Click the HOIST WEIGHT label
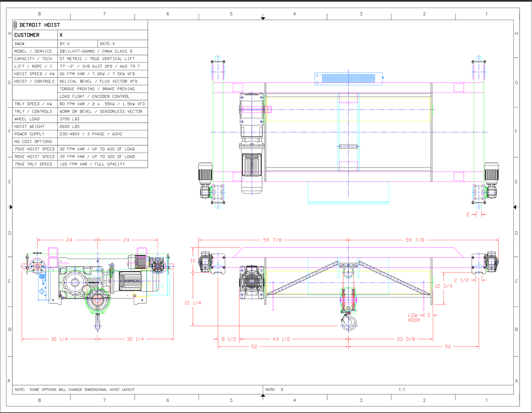Screen dimensions: 532x413 pos(30,126)
